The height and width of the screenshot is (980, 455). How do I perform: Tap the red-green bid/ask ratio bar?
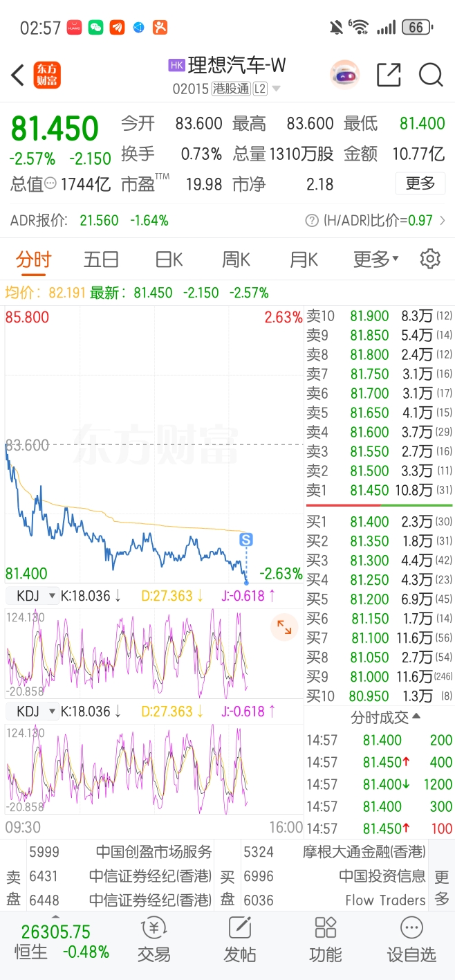point(380,505)
